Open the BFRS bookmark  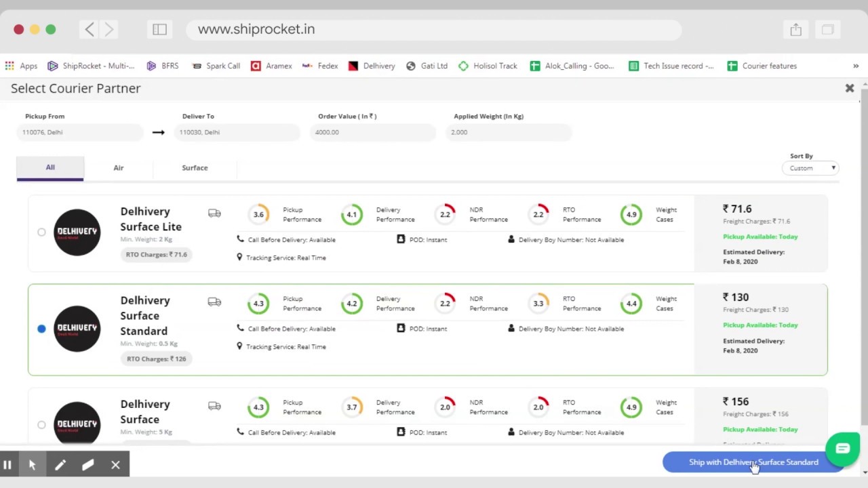tap(163, 66)
